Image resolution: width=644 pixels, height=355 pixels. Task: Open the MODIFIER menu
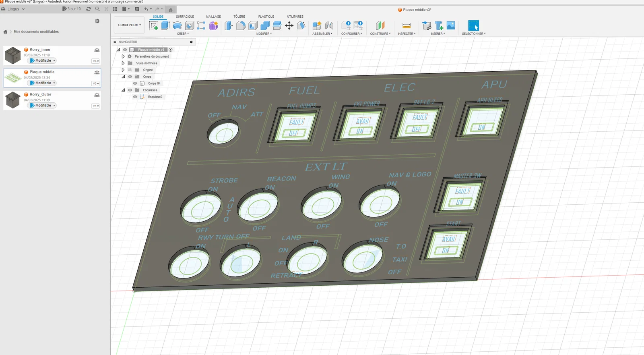[264, 34]
